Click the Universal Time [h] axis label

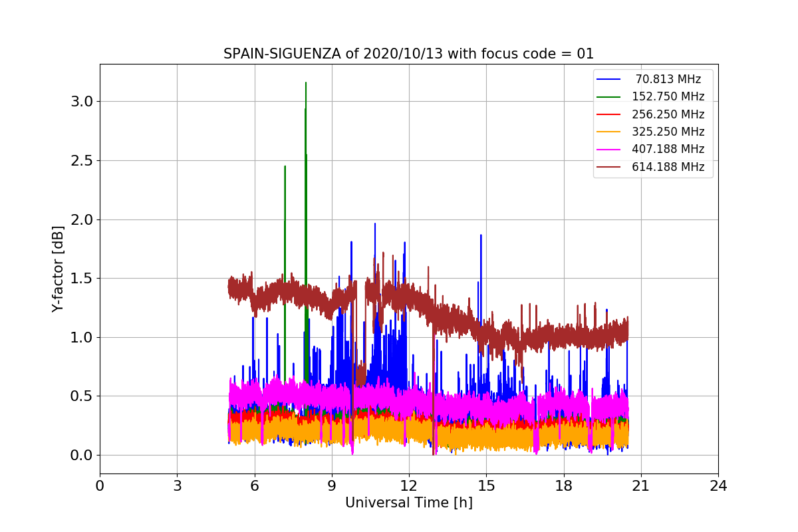pyautogui.click(x=408, y=503)
